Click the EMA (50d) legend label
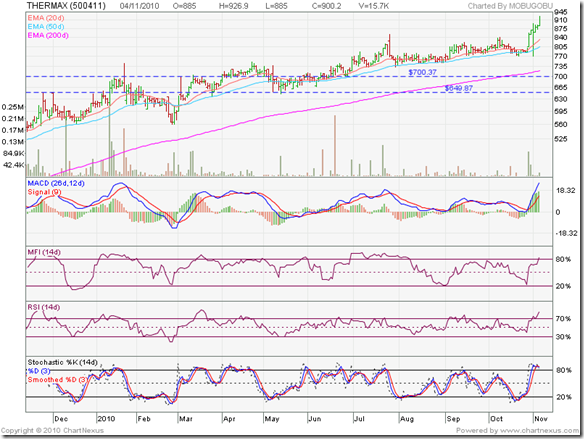Image resolution: width=584 pixels, height=439 pixels. pos(46,26)
